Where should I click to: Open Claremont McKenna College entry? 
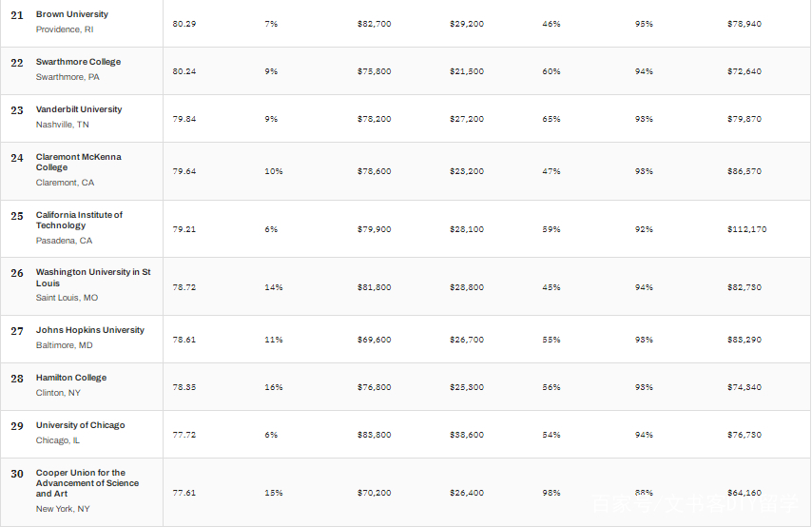pos(78,162)
